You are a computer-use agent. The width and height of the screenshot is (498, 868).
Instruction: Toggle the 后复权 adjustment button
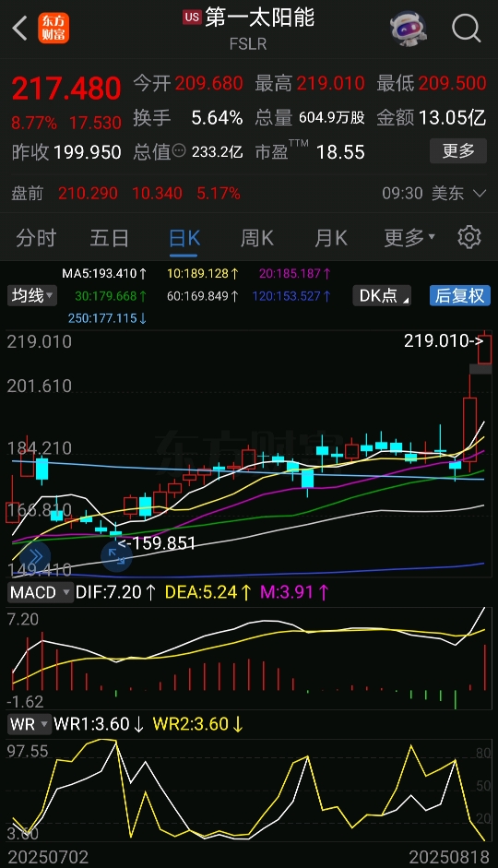(x=460, y=295)
